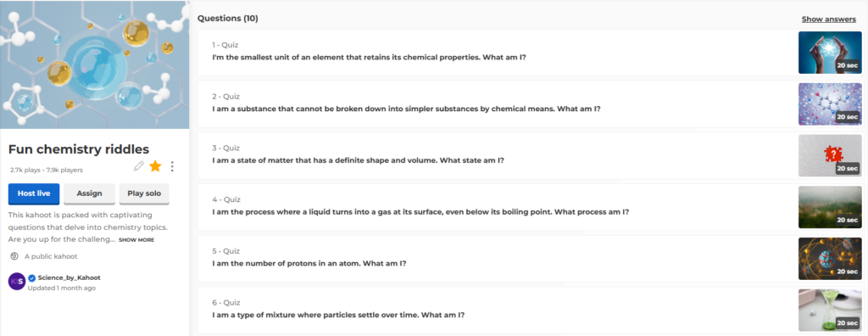Open question 6 about settling mixture
Image resolution: width=868 pixels, height=336 pixels.
pos(498,311)
